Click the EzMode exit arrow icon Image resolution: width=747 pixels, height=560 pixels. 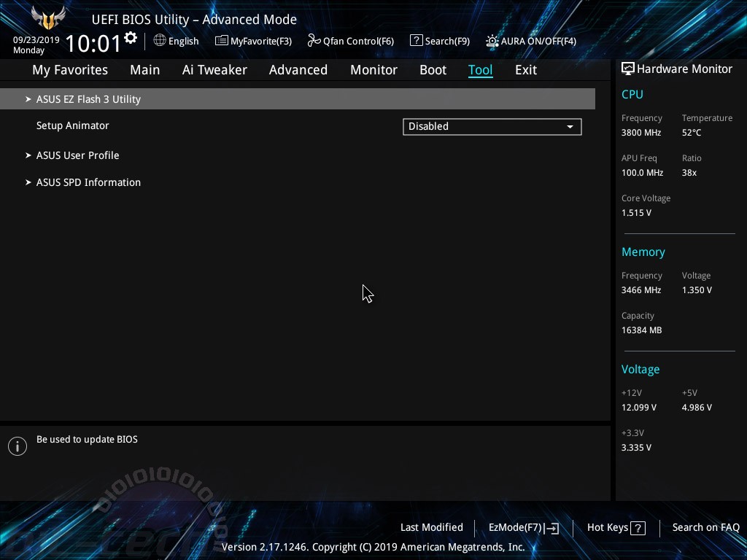pyautogui.click(x=551, y=528)
